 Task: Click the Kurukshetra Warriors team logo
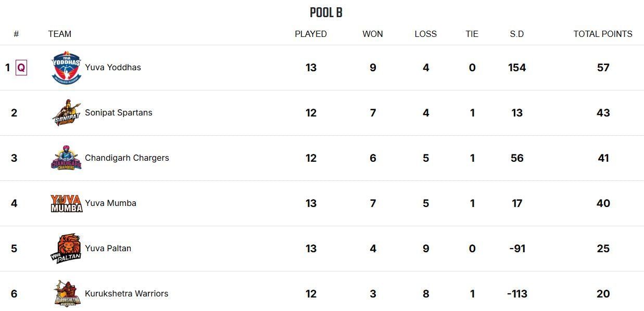[x=67, y=294]
